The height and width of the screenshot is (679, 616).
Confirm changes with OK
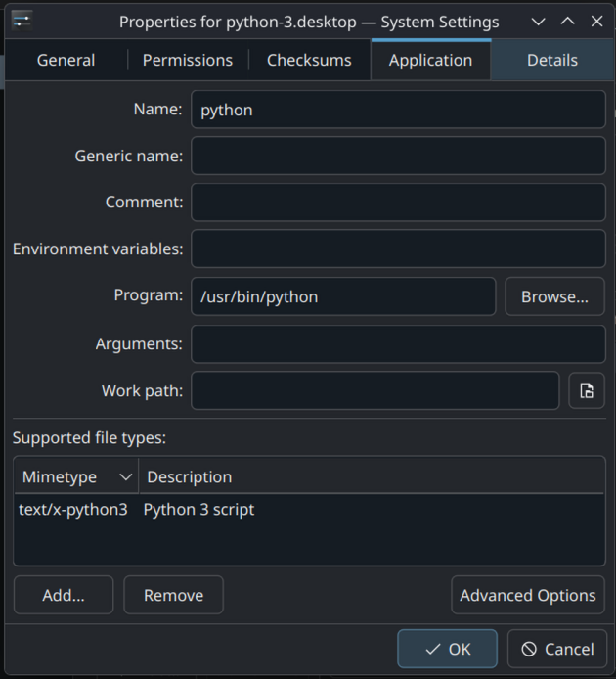[x=447, y=649]
